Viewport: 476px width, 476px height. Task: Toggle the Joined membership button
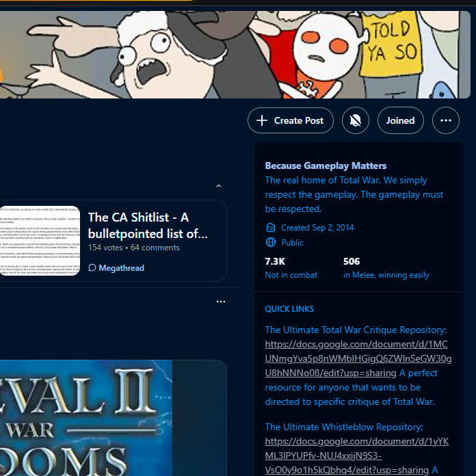[400, 120]
